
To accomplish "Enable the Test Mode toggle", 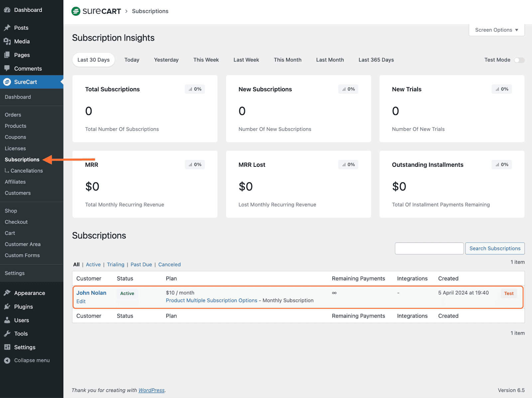I will pos(519,60).
